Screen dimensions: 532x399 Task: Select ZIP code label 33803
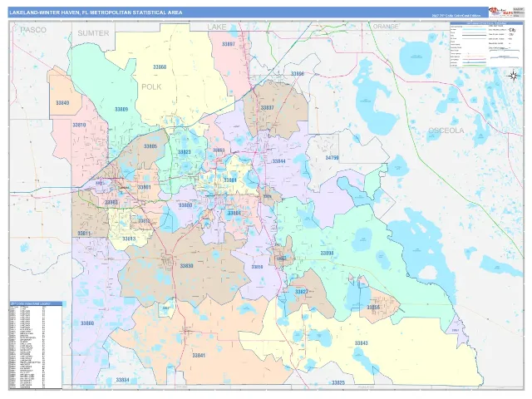(x=111, y=203)
